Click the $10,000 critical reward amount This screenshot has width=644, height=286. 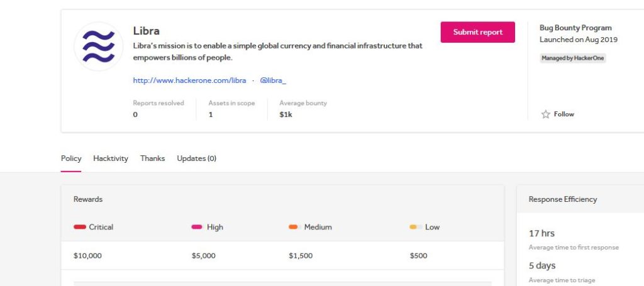click(87, 256)
